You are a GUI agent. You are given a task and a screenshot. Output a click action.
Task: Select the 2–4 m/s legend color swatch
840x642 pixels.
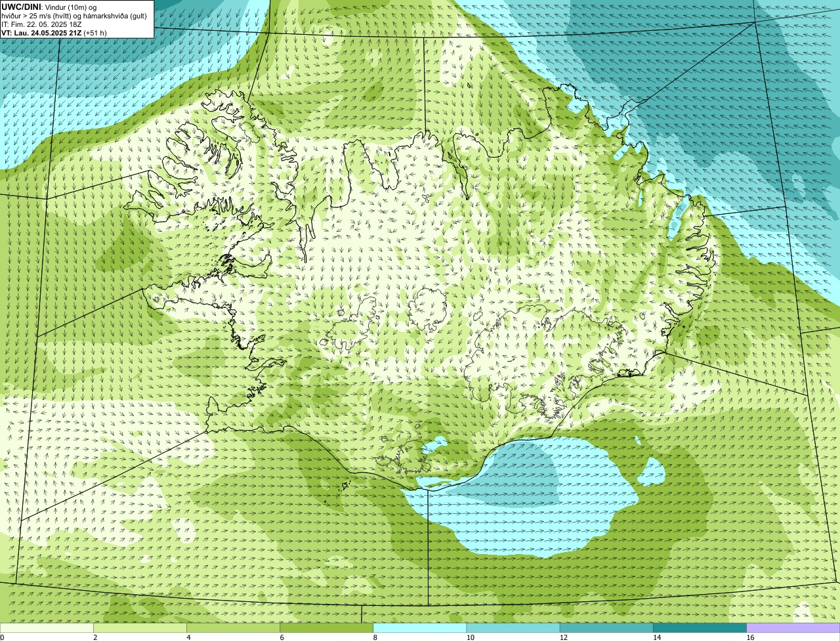(140, 628)
